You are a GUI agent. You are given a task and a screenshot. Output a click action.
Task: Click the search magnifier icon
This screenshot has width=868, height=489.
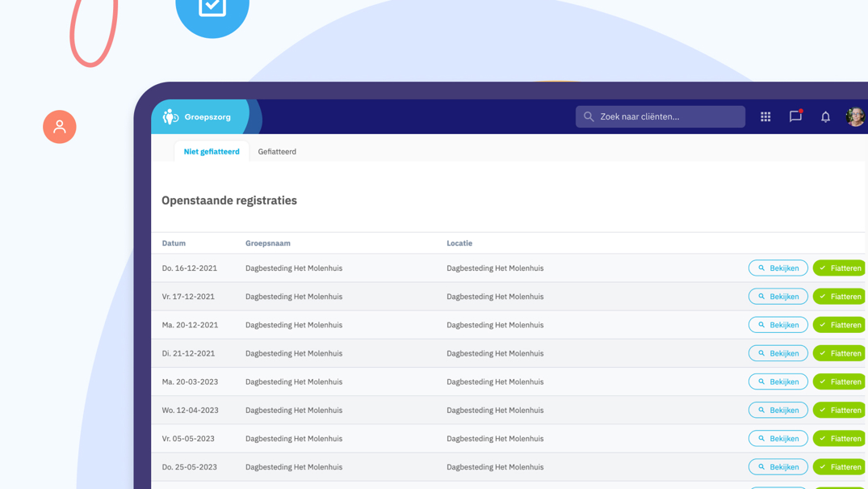(x=589, y=116)
